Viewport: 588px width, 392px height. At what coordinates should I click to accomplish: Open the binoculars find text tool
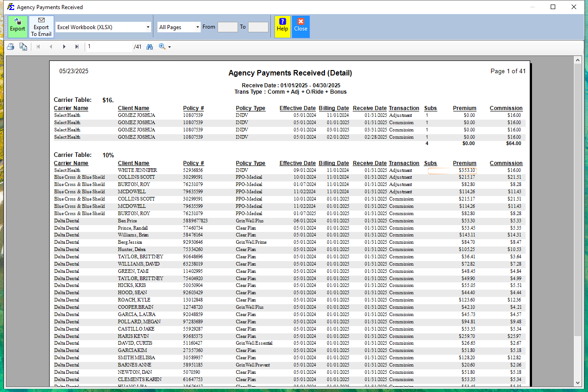click(x=150, y=47)
